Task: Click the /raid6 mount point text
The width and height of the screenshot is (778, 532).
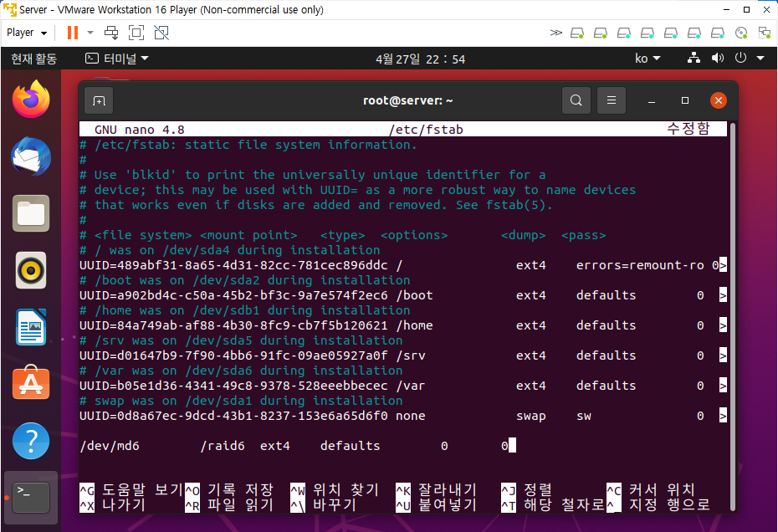Action: point(223,446)
